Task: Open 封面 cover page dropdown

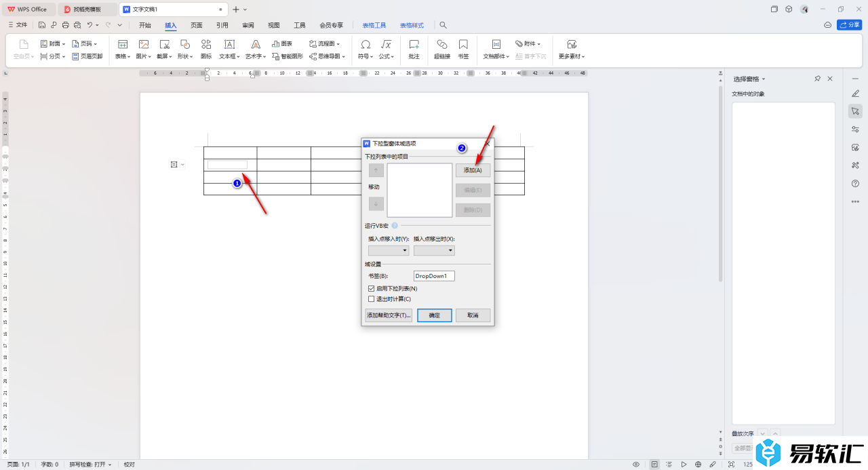Action: pyautogui.click(x=53, y=43)
